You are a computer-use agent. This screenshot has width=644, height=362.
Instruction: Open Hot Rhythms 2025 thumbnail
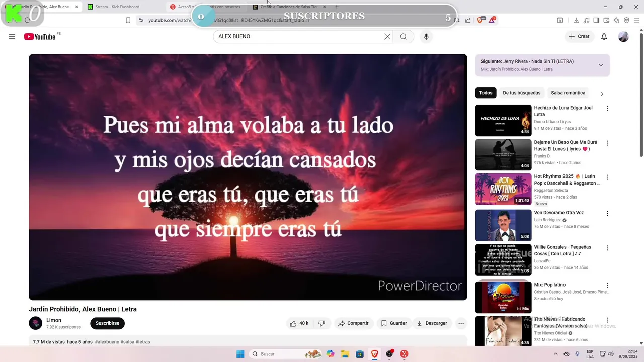[x=503, y=189]
